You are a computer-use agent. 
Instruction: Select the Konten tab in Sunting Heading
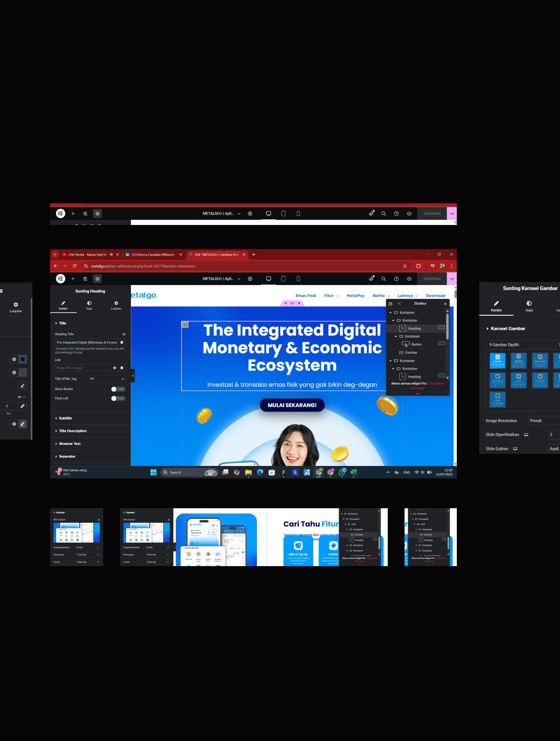63,305
